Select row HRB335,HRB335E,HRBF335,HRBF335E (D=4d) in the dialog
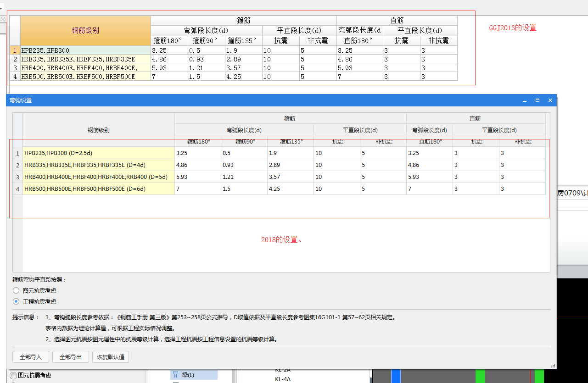 click(x=99, y=165)
